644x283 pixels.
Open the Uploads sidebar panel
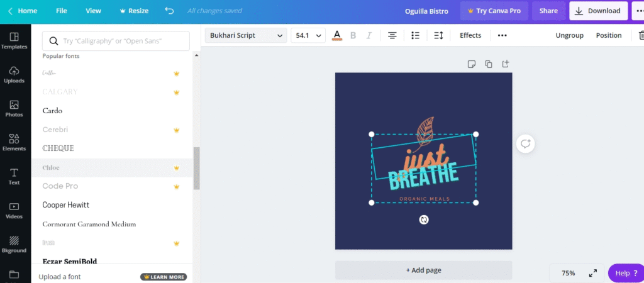point(14,75)
